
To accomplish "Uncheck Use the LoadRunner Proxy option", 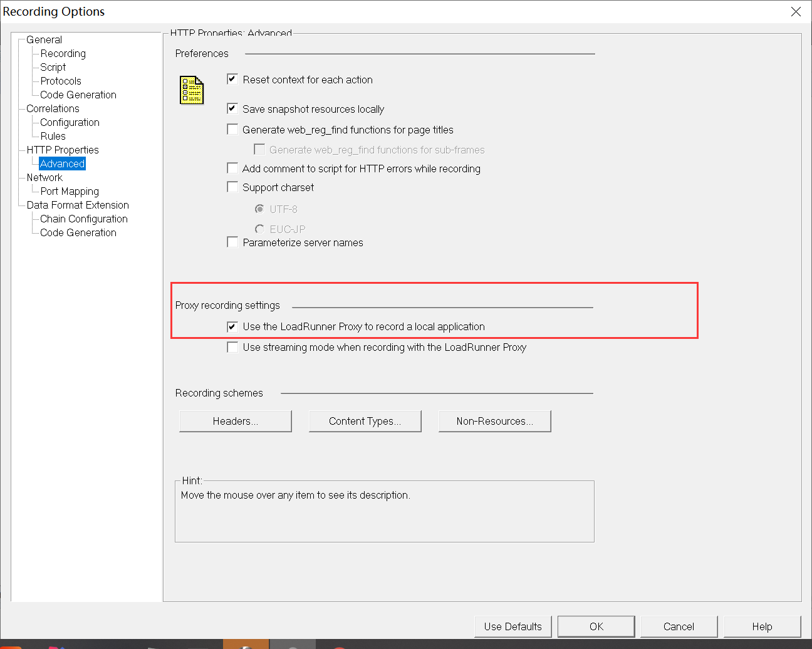I will 232,326.
